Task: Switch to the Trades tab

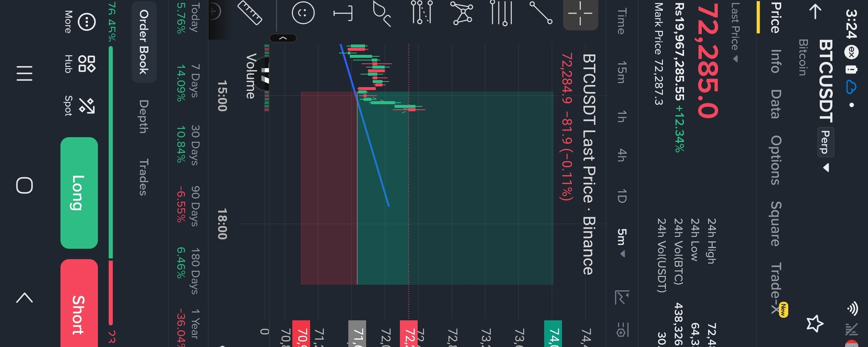Action: coord(144,177)
